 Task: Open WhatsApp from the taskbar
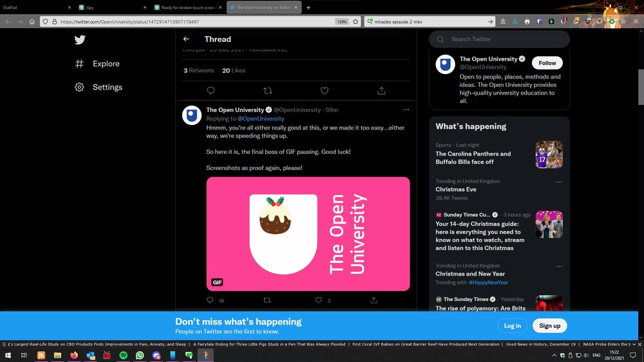(x=140, y=356)
